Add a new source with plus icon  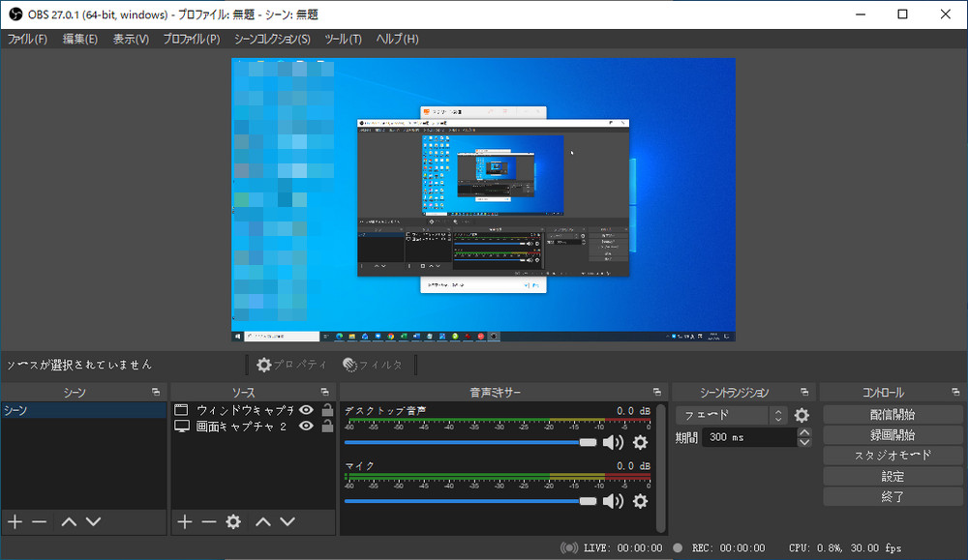point(185,521)
